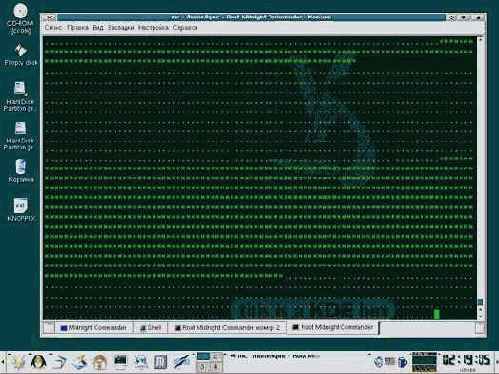Click the blue mug tray icon
499x374 pixels.
[403, 362]
